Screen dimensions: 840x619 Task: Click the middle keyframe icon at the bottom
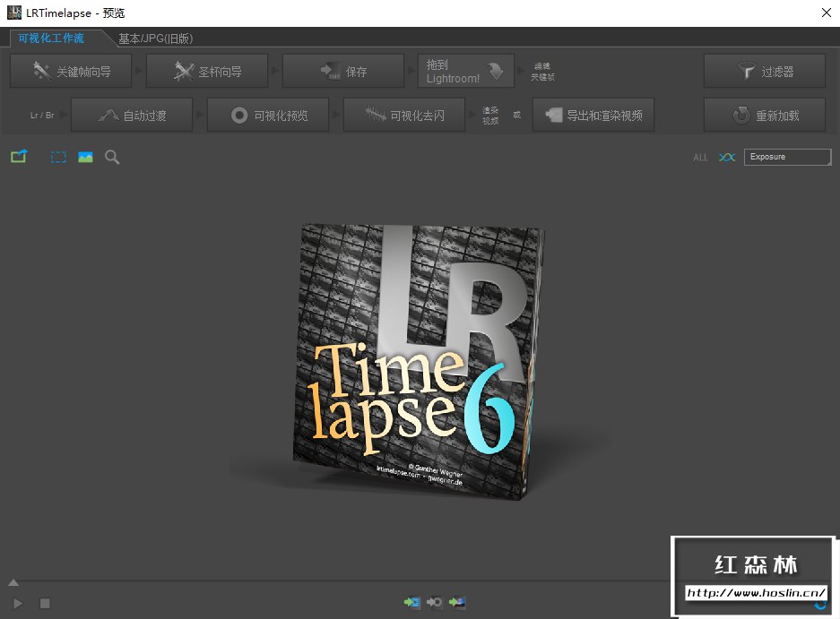click(435, 602)
